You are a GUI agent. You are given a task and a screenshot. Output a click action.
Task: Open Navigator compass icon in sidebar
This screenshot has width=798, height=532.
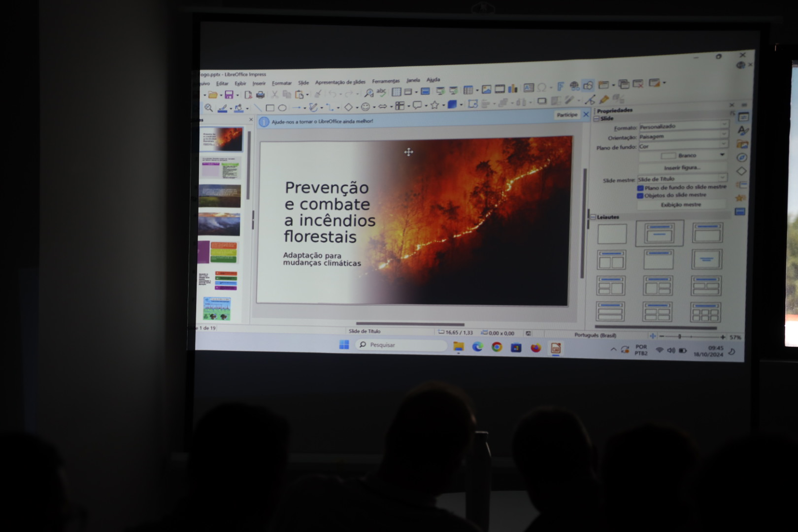coord(742,158)
